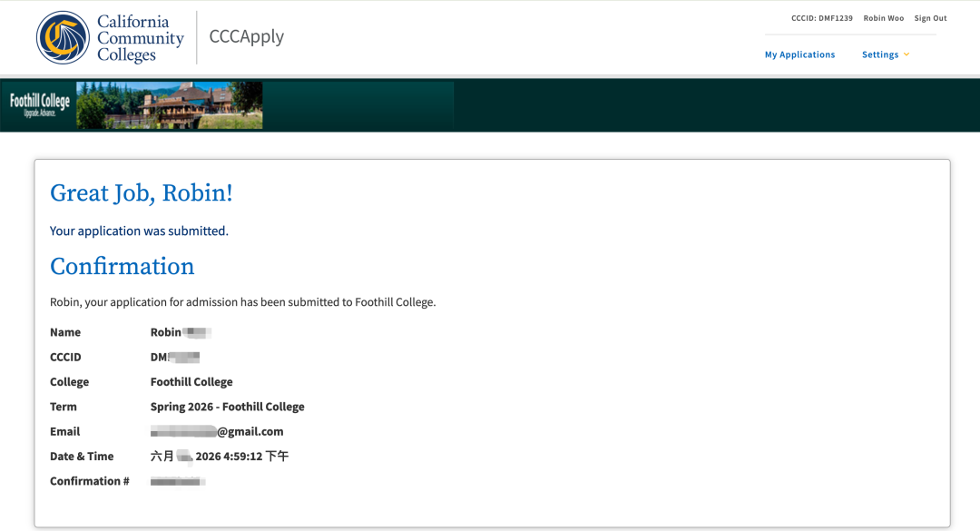Click the 'Great Job, Robin!' heading
The width and height of the screenshot is (980, 531).
pos(142,192)
